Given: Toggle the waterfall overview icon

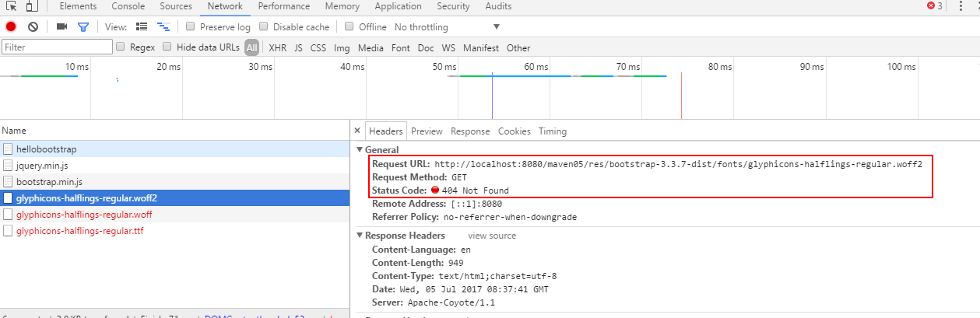Looking at the screenshot, I should pos(163,26).
